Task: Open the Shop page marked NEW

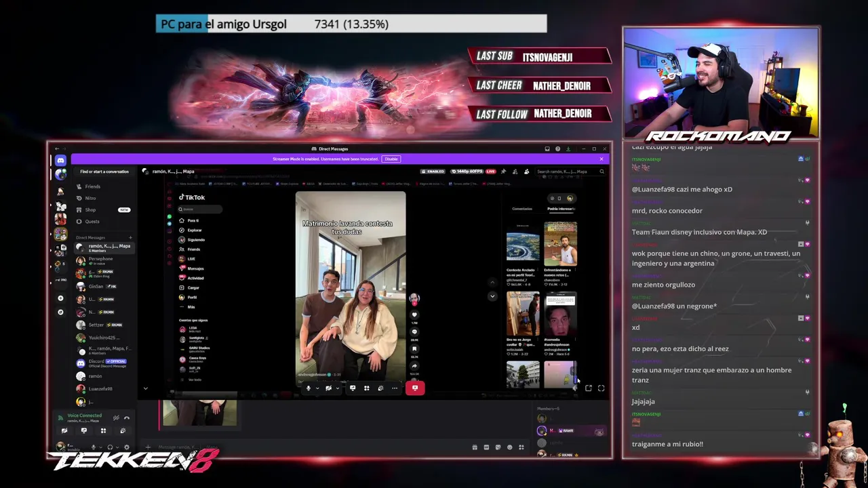Action: tap(103, 209)
